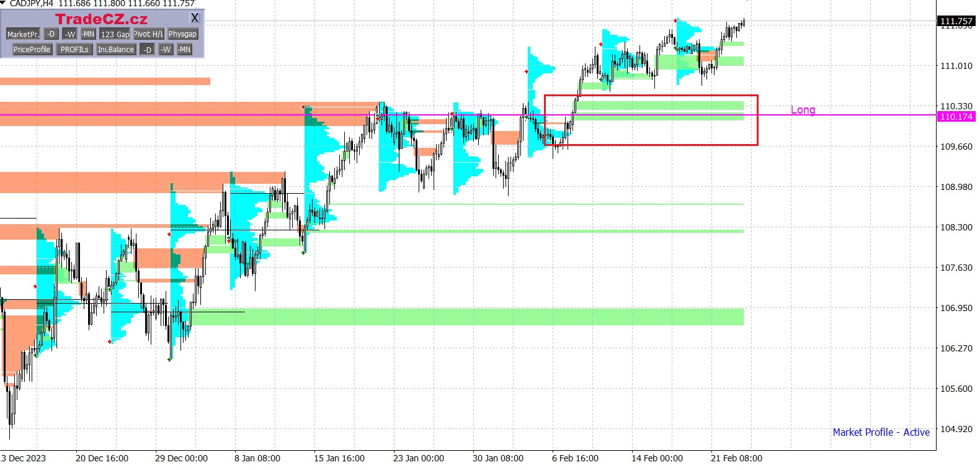Click the TradeCZ.cz red logo title
The image size is (980, 470).
click(x=101, y=19)
